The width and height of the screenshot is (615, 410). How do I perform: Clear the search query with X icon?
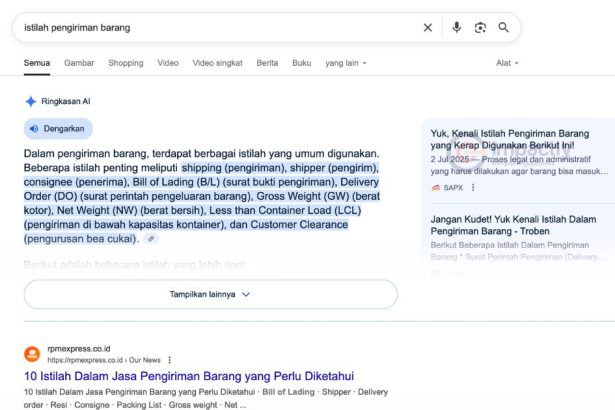pos(428,27)
